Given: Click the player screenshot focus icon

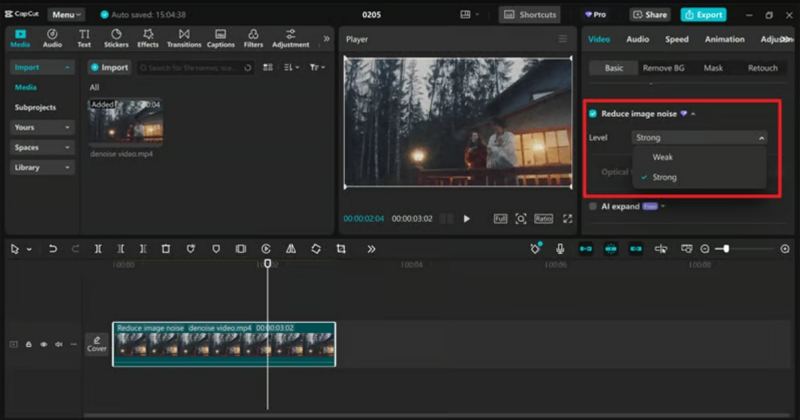Looking at the screenshot, I should pos(520,218).
